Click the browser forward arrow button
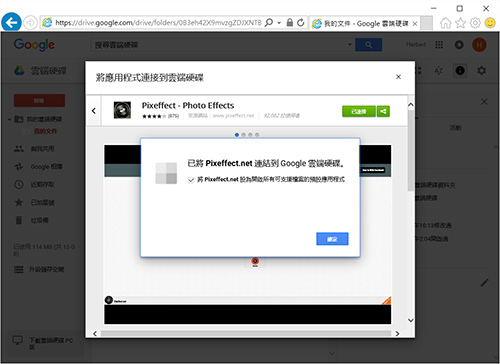Image resolution: width=500 pixels, height=364 pixels. click(x=30, y=23)
